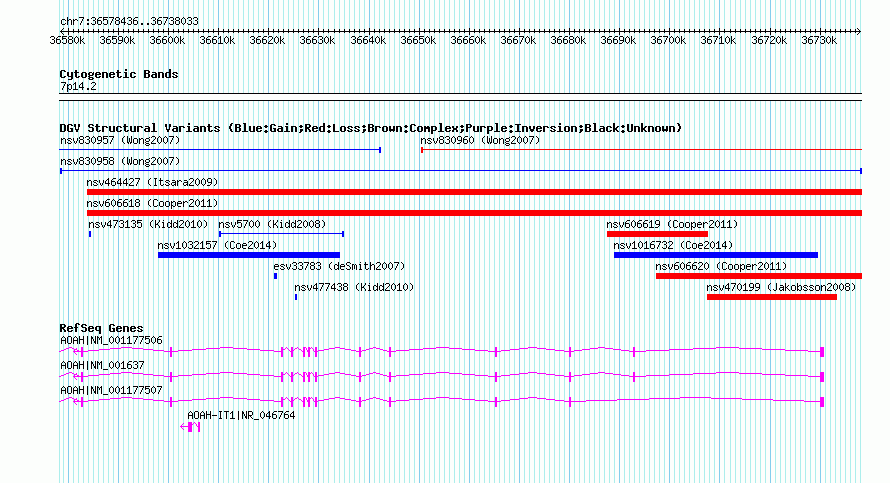This screenshot has width=890, height=483.
Task: Click the 36690k ruler tick label
Action: point(618,40)
